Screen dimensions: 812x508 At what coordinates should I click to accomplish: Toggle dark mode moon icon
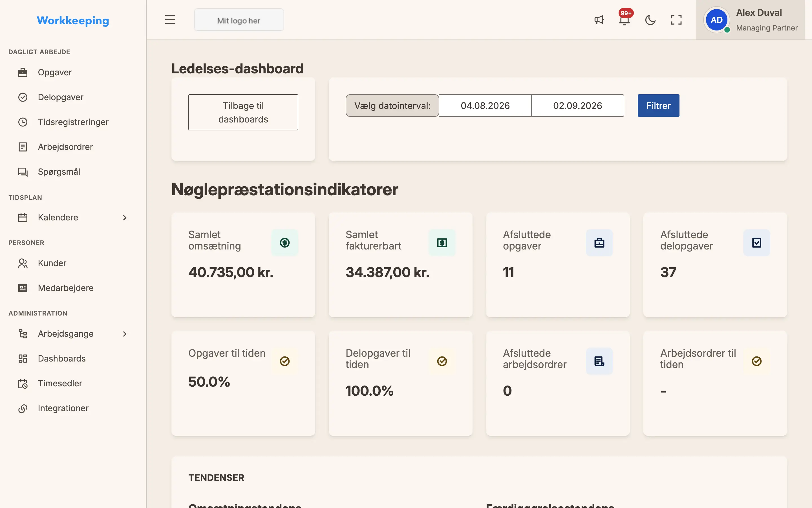[x=650, y=20]
